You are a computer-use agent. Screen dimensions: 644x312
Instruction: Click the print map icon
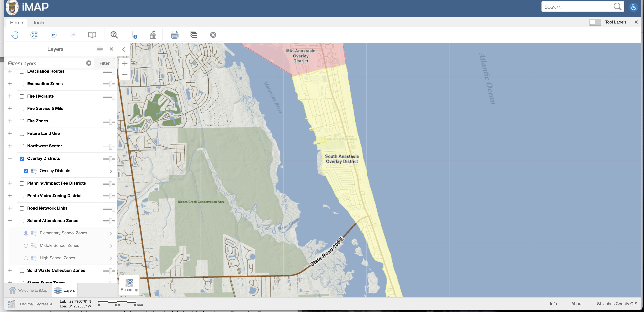174,35
